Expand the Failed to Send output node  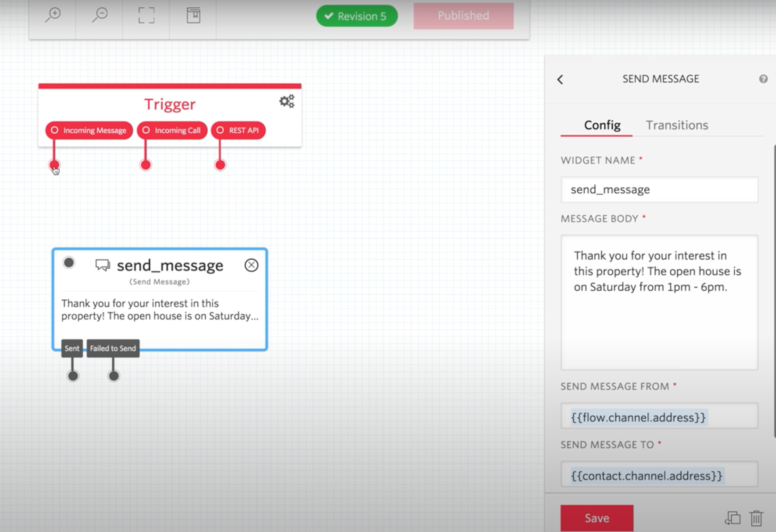pyautogui.click(x=112, y=348)
